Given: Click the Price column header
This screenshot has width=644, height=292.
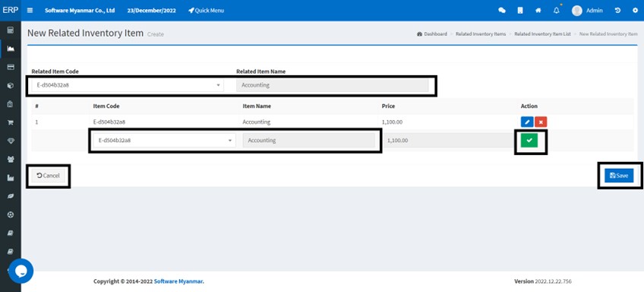Looking at the screenshot, I should [x=388, y=106].
